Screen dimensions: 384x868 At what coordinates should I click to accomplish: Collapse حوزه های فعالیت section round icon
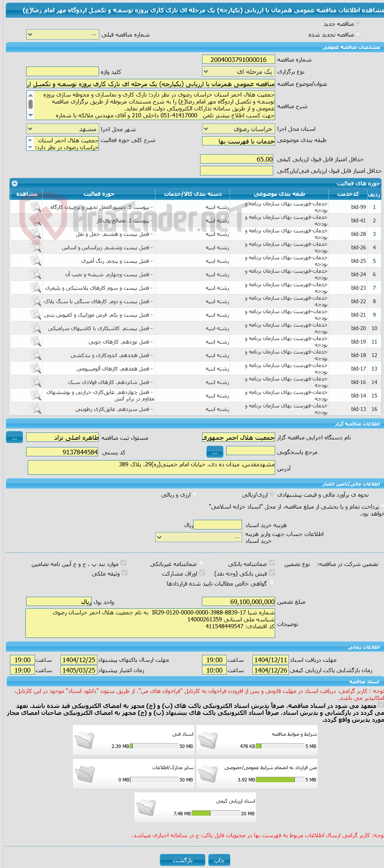15,184
